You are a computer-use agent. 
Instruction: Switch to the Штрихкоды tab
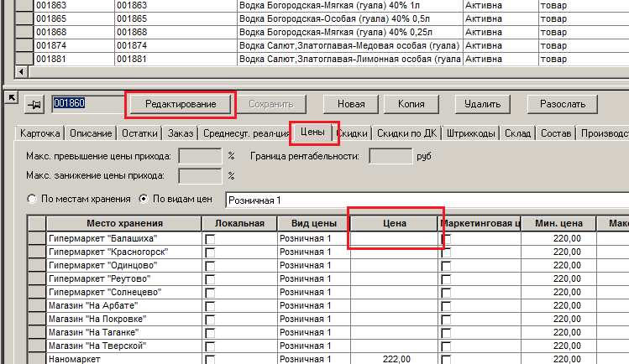coord(470,133)
